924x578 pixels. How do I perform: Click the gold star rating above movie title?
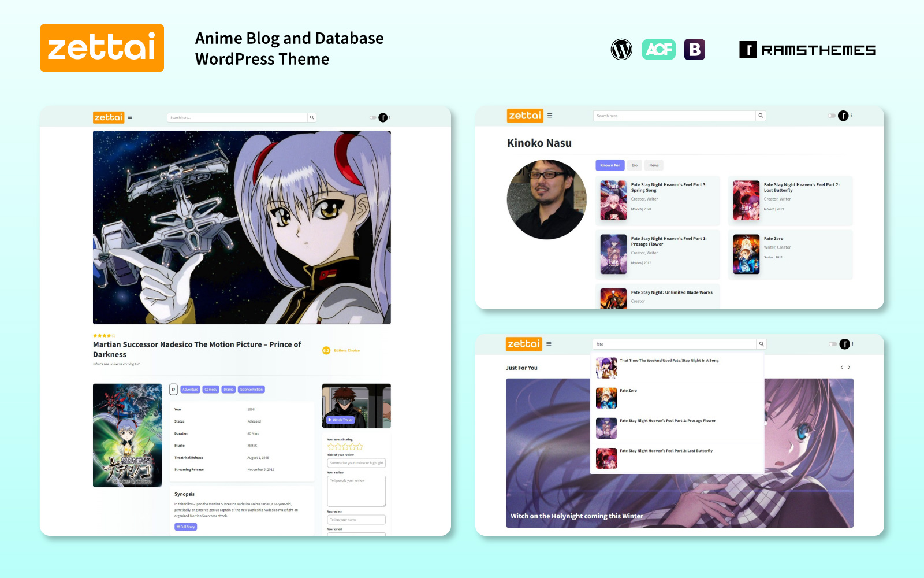point(105,335)
